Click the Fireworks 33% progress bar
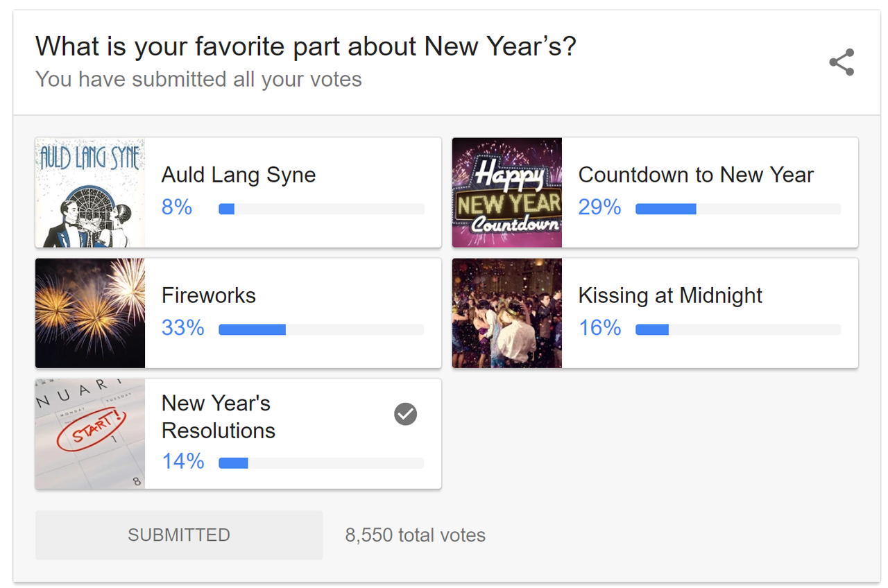888x588 pixels. pos(321,329)
